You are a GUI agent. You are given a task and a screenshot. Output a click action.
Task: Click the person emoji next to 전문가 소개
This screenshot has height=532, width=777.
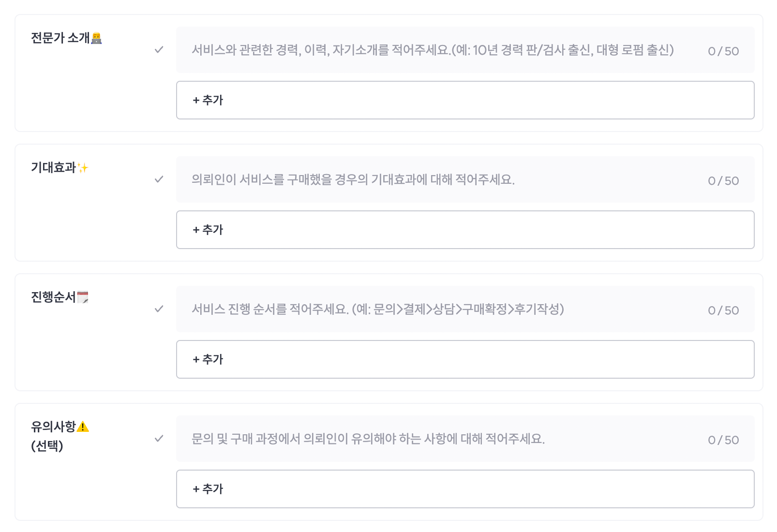96,38
